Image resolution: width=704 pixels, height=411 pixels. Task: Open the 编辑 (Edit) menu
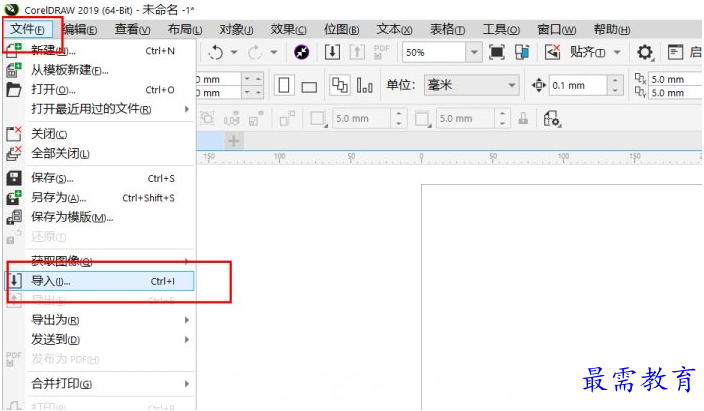(x=79, y=30)
